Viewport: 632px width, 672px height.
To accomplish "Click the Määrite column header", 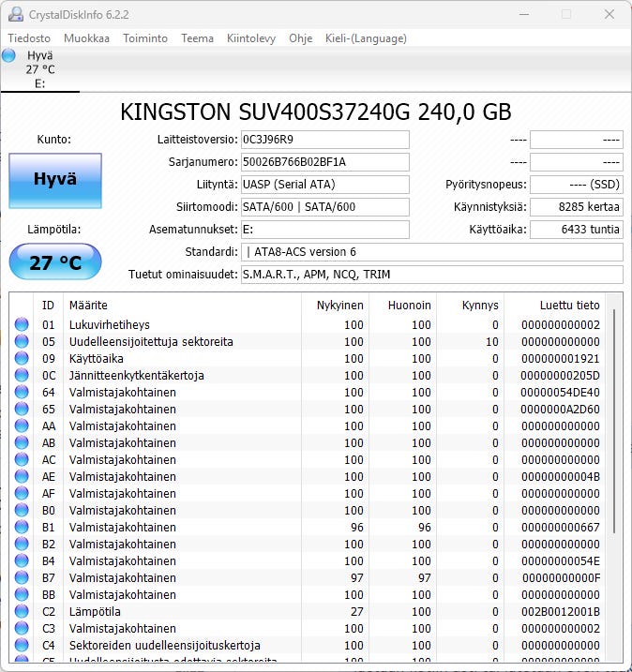I will (x=88, y=306).
